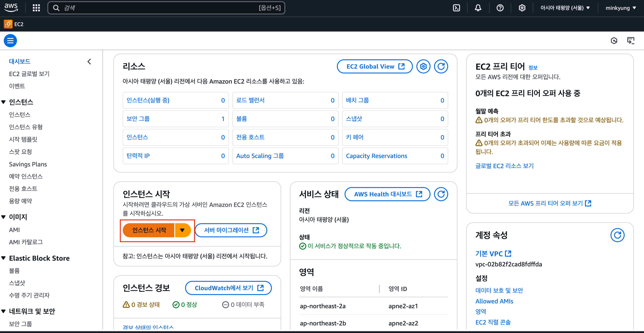Collapse the Elastic Block Store section
The image size is (644, 333).
4,258
